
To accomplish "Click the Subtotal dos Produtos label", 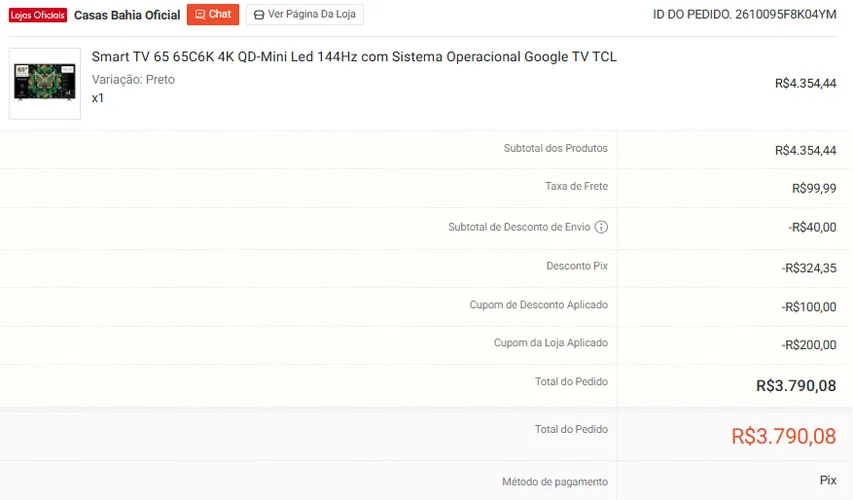I will (x=555, y=148).
